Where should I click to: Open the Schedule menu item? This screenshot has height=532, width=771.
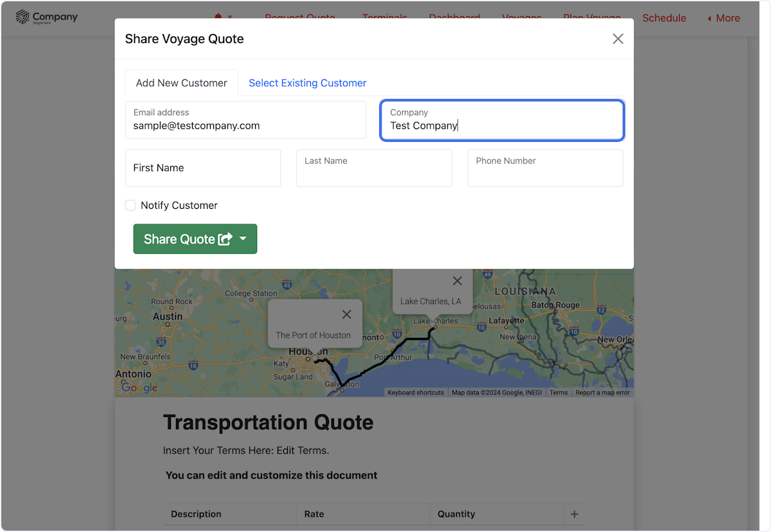(664, 18)
